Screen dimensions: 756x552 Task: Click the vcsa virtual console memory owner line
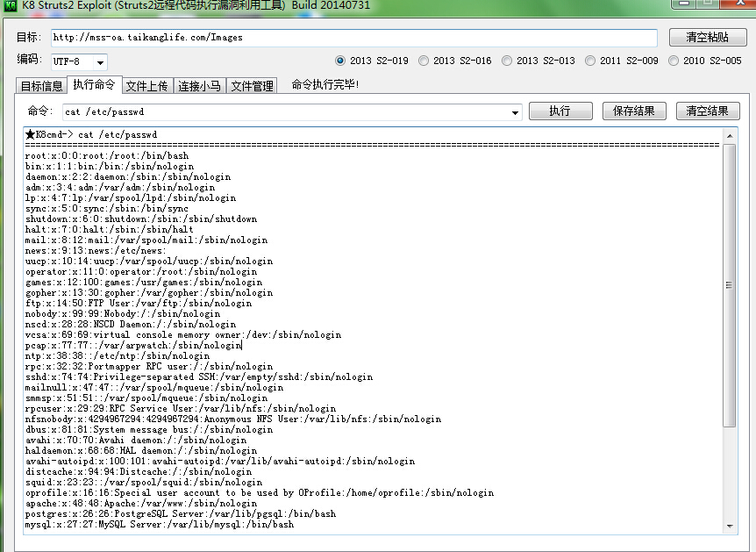coord(183,335)
